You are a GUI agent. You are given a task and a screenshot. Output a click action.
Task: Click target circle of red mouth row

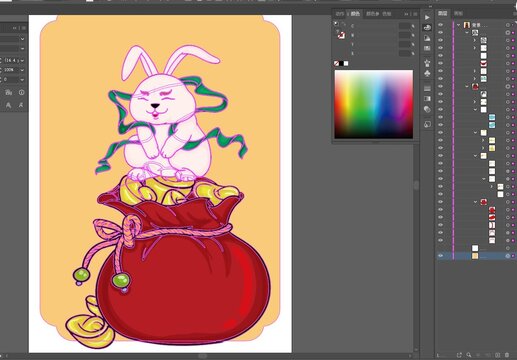508,63
